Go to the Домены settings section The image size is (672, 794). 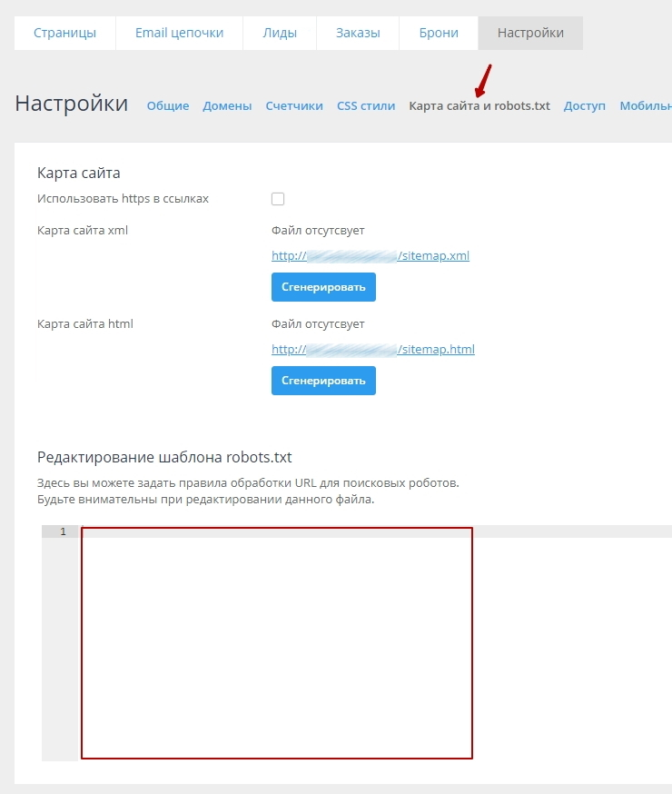(x=227, y=105)
